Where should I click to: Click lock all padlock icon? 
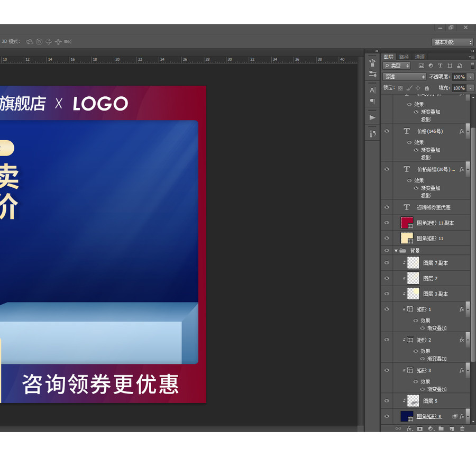[x=427, y=88]
